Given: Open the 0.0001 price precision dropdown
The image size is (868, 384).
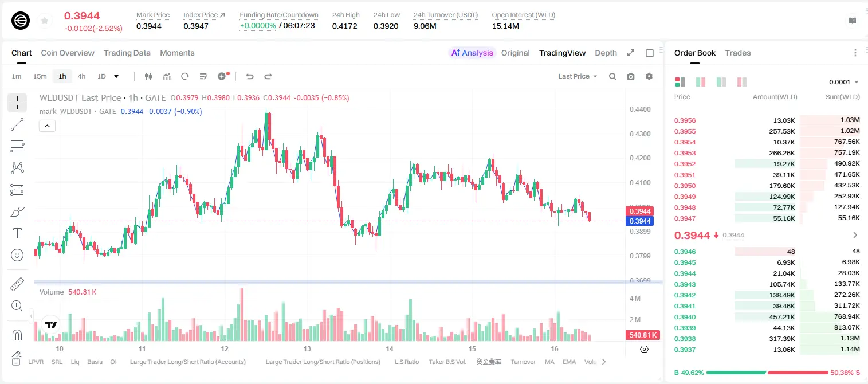Looking at the screenshot, I should pyautogui.click(x=843, y=82).
